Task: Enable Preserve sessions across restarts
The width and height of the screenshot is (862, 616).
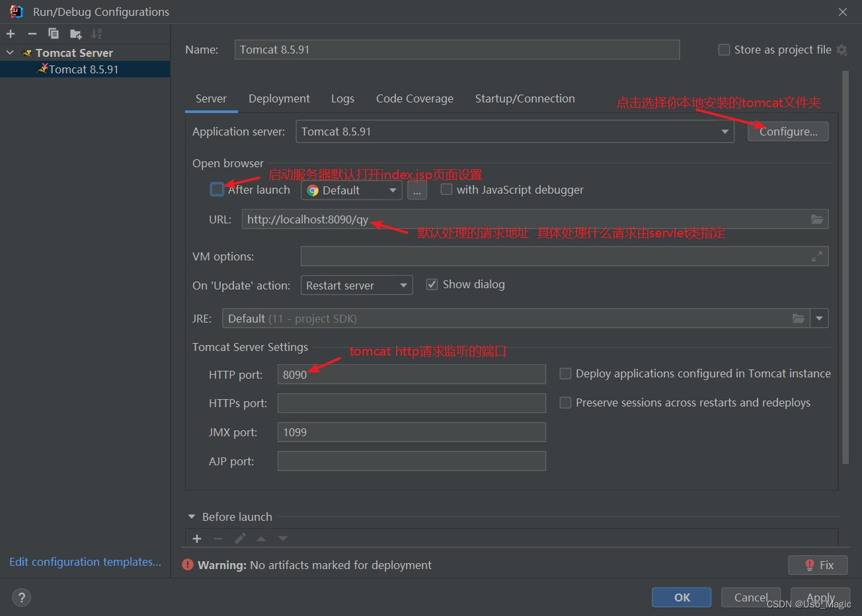Action: point(565,403)
